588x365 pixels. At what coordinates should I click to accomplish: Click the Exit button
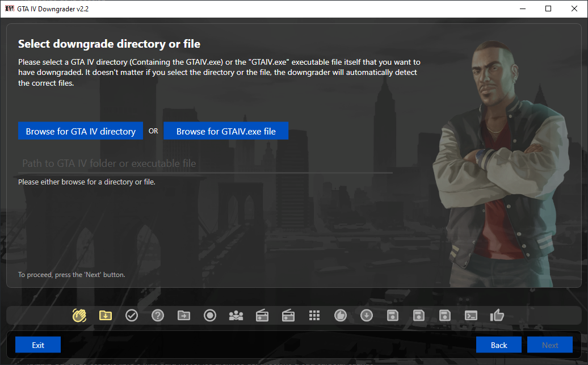38,345
